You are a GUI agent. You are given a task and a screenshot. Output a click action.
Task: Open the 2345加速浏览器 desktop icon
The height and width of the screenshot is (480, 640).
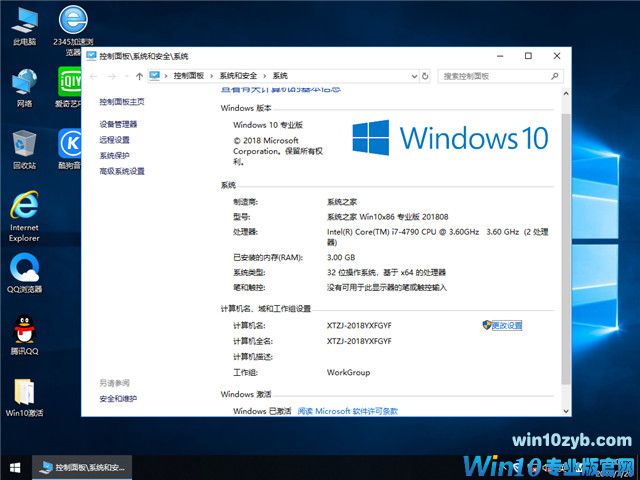(x=73, y=29)
